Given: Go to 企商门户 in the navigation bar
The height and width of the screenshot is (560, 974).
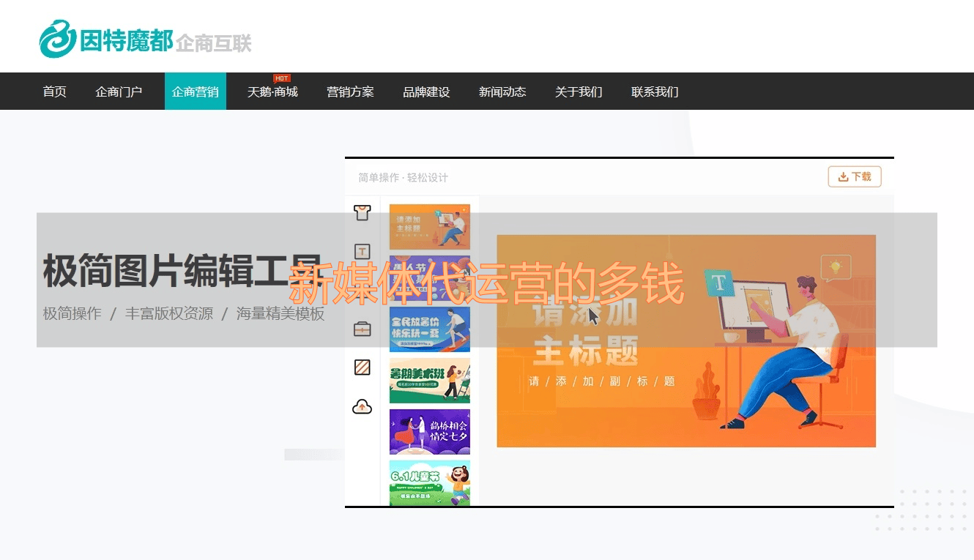Looking at the screenshot, I should click(119, 92).
